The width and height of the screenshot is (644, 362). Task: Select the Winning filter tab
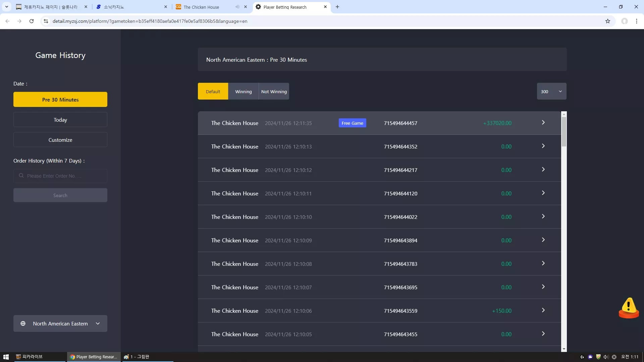243,91
